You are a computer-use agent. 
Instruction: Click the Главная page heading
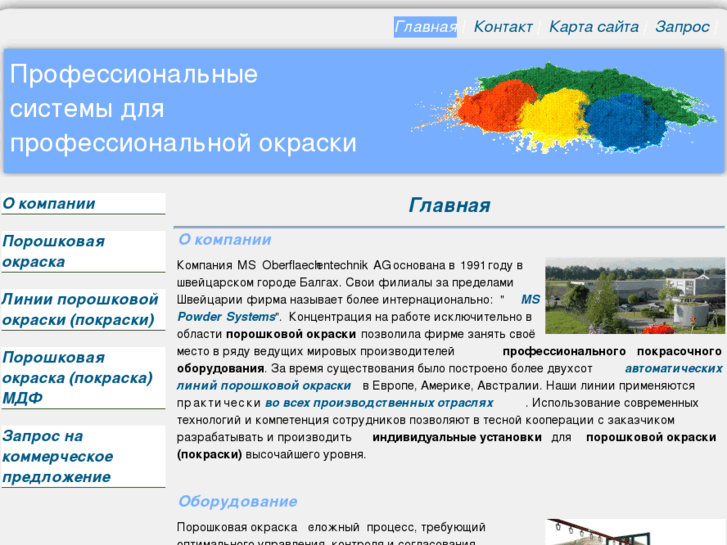pos(449,205)
